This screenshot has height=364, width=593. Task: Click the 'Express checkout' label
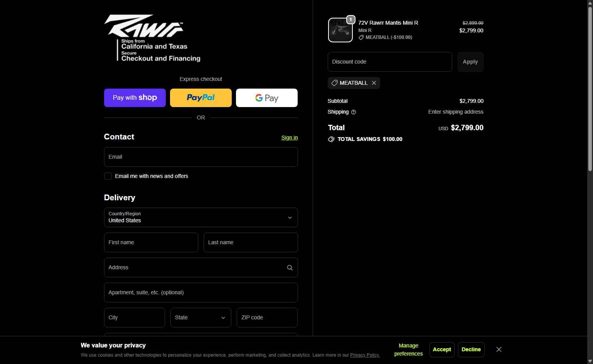tap(201, 79)
